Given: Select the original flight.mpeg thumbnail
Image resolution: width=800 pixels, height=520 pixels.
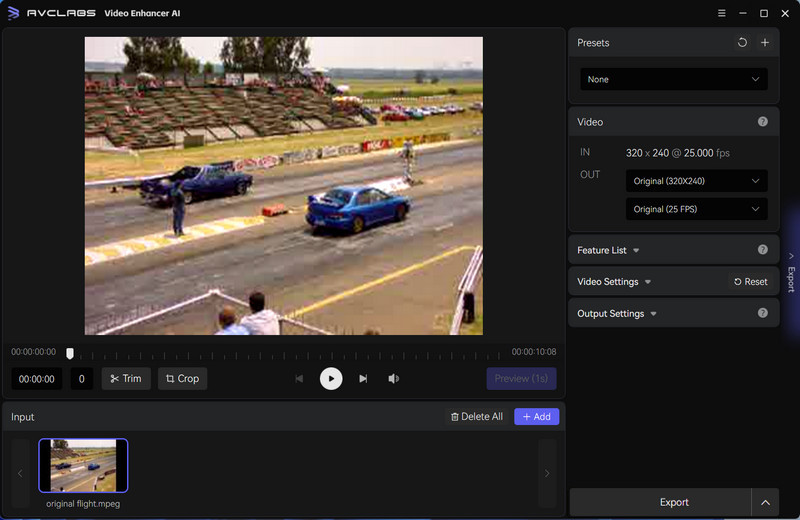Looking at the screenshot, I should coord(83,465).
